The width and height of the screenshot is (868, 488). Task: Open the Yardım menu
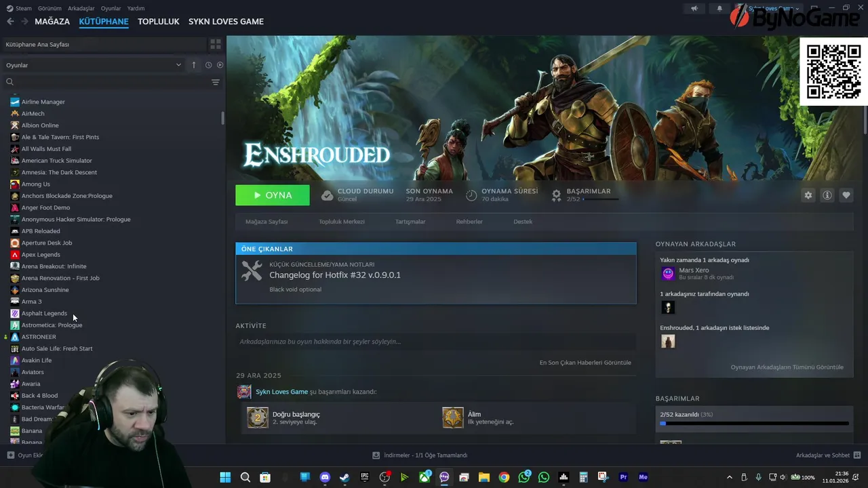pyautogui.click(x=136, y=8)
